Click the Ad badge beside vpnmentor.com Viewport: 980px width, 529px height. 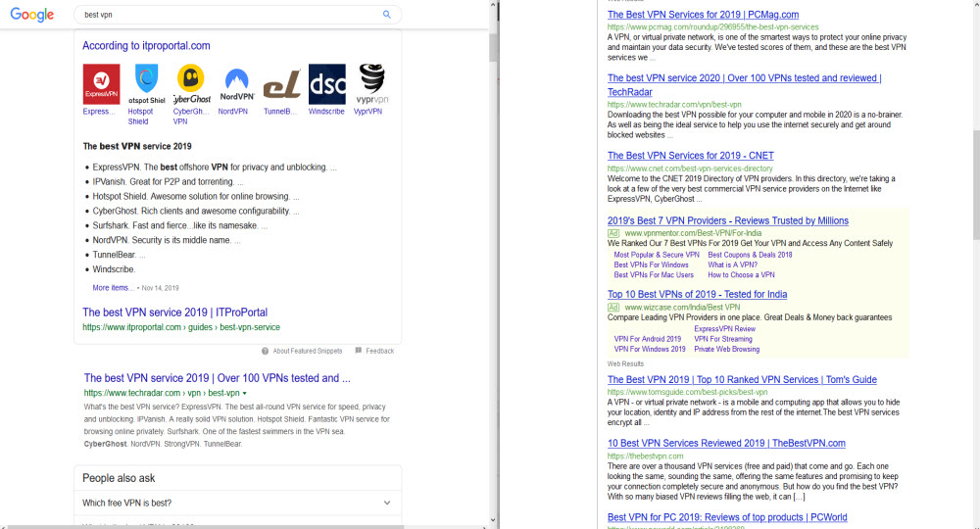pos(613,233)
